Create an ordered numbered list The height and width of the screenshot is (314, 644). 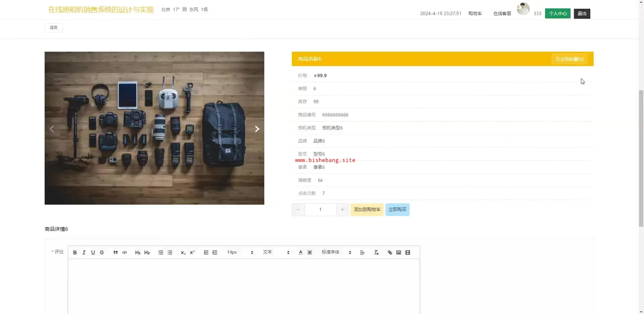point(161,253)
